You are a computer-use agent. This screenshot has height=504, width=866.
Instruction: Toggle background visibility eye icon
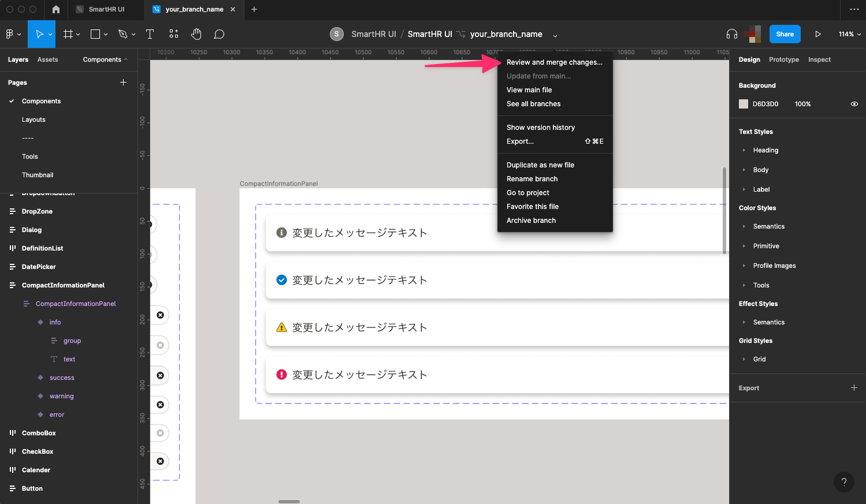(854, 104)
